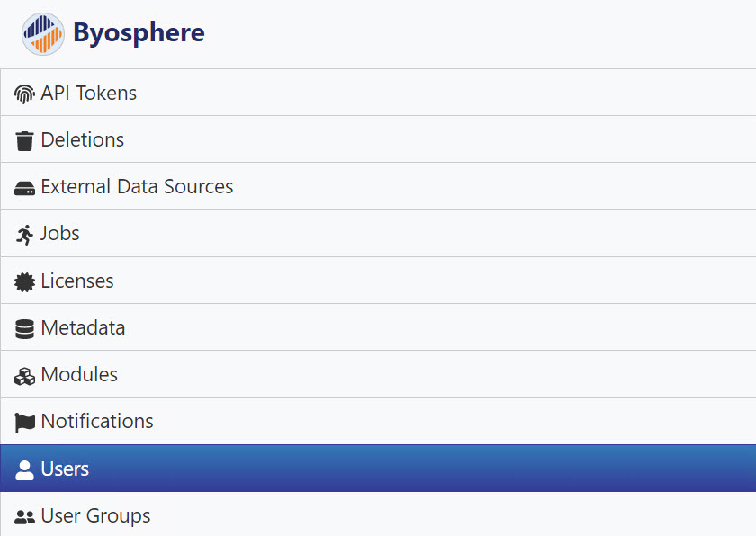Click the Byosphere brand name link
756x536 pixels.
tap(139, 33)
